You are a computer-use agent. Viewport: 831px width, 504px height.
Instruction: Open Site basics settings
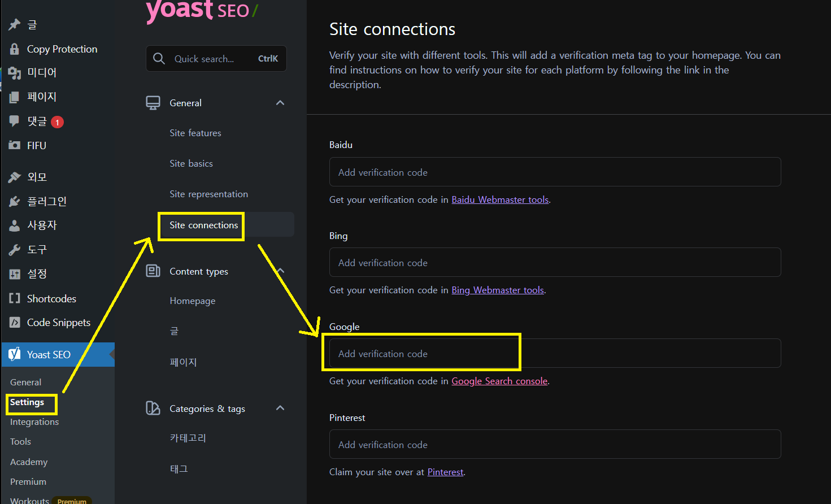tap(192, 163)
